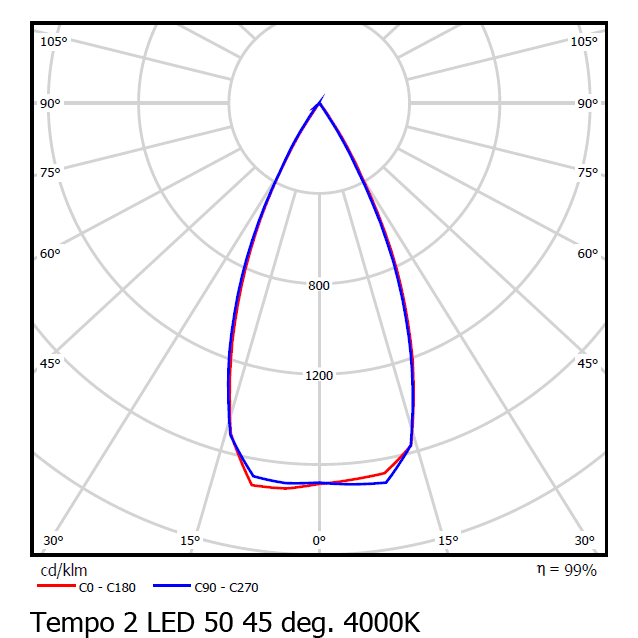Click the red C0 - C180 legend line

tap(56, 588)
